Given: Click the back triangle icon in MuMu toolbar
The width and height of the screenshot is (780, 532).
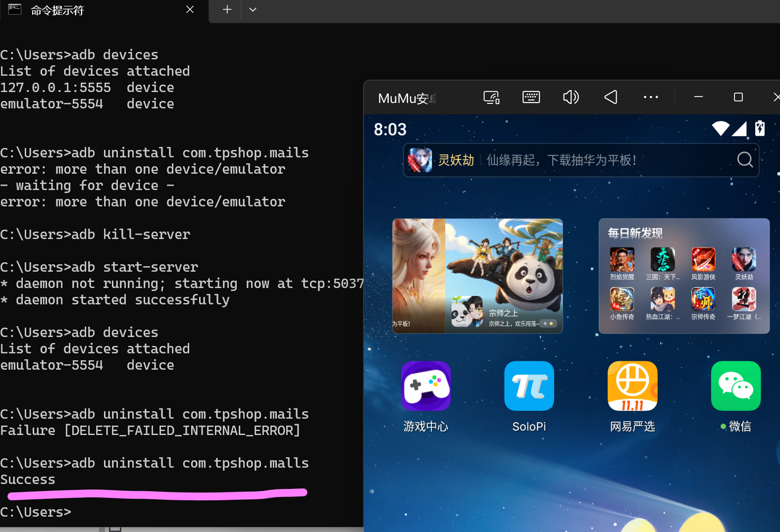Looking at the screenshot, I should [x=611, y=97].
